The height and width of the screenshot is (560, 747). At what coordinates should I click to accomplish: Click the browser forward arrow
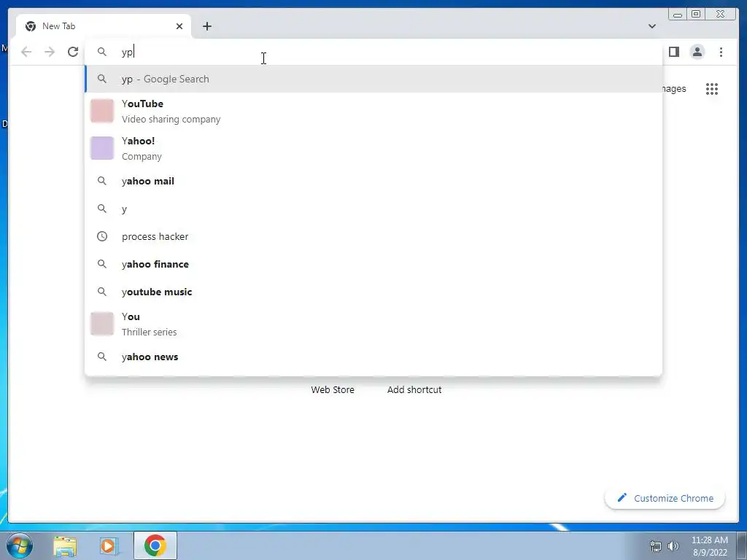50,52
